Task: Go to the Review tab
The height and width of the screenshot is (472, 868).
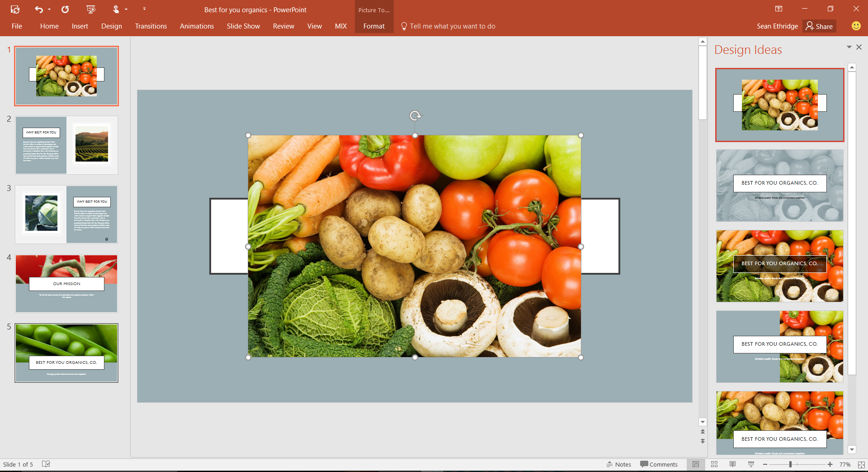Action: pos(283,26)
